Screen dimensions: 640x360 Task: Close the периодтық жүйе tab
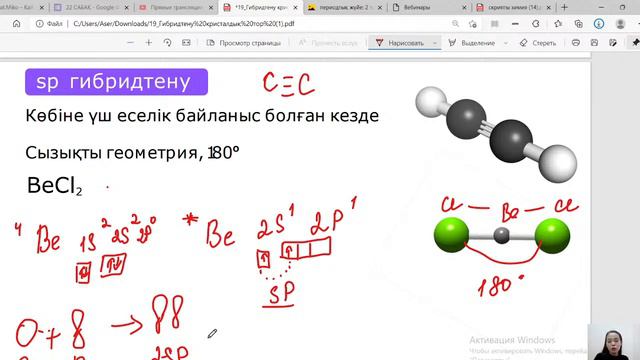pyautogui.click(x=380, y=7)
